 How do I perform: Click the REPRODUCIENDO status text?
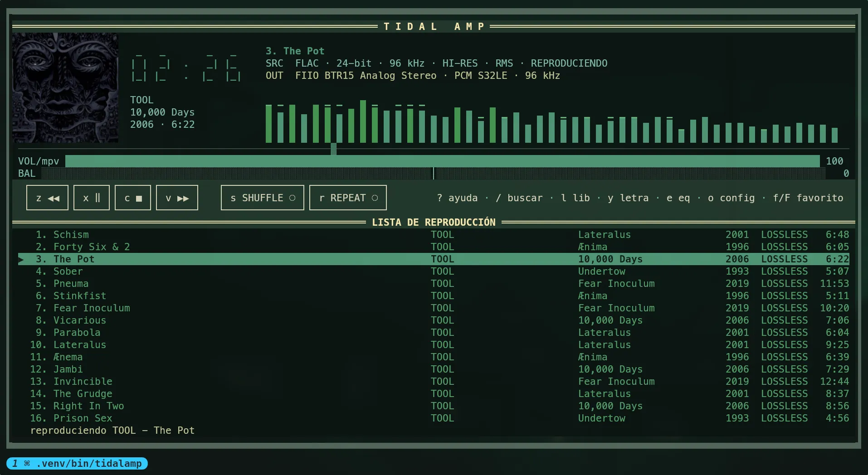coord(569,63)
